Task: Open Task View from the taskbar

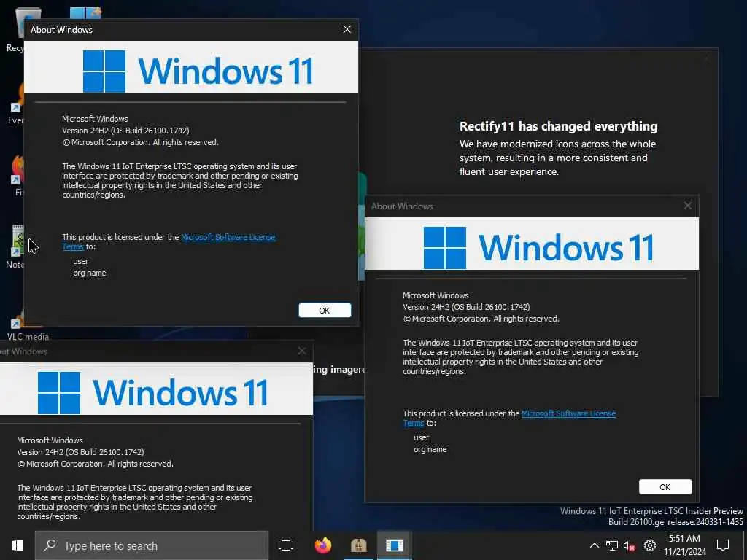Action: click(x=286, y=545)
